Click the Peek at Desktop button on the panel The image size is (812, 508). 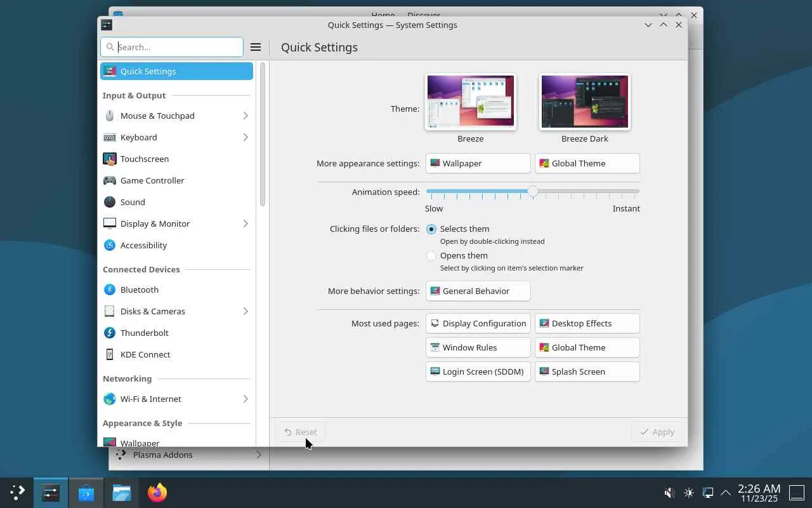pyautogui.click(x=796, y=493)
